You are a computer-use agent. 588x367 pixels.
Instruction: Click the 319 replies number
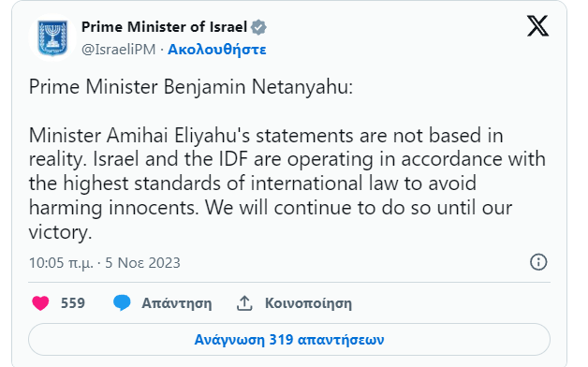[281, 340]
